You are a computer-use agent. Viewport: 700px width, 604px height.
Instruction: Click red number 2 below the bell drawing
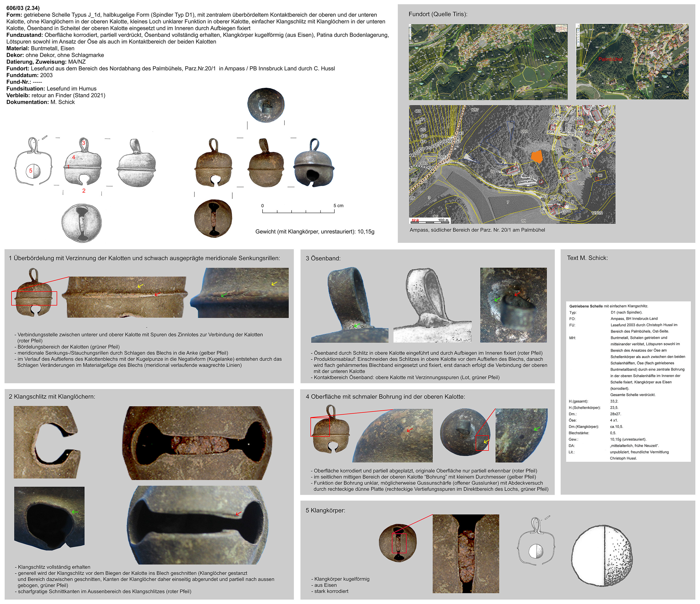click(x=84, y=191)
